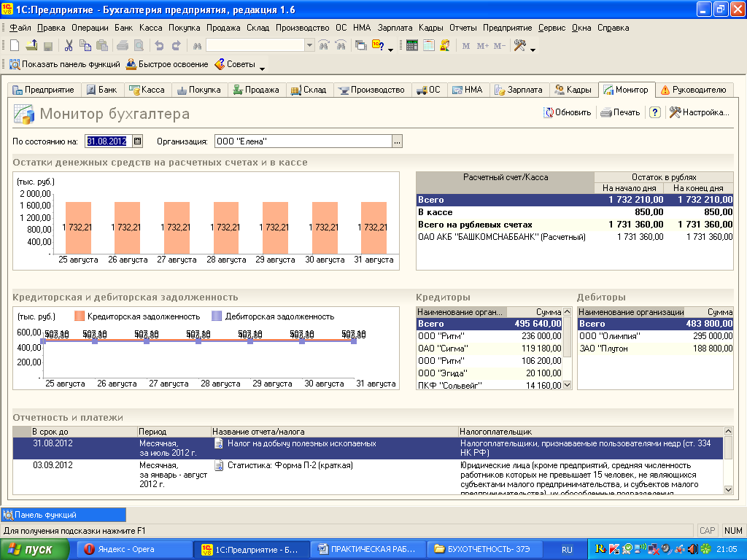747x560 pixels.
Task: Open the Настройка... button
Action: point(700,112)
